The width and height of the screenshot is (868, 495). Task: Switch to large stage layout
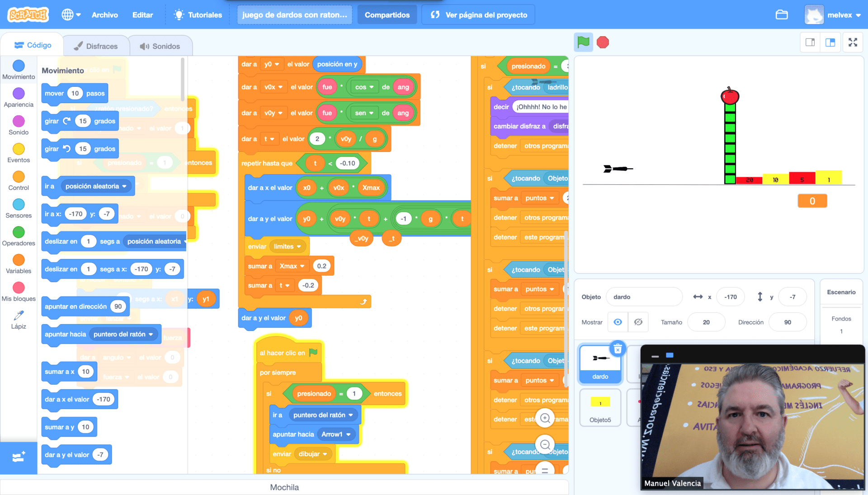(x=830, y=42)
